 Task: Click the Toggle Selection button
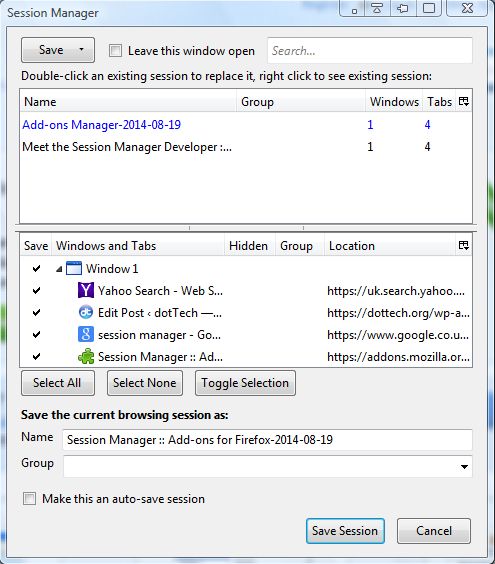(245, 383)
